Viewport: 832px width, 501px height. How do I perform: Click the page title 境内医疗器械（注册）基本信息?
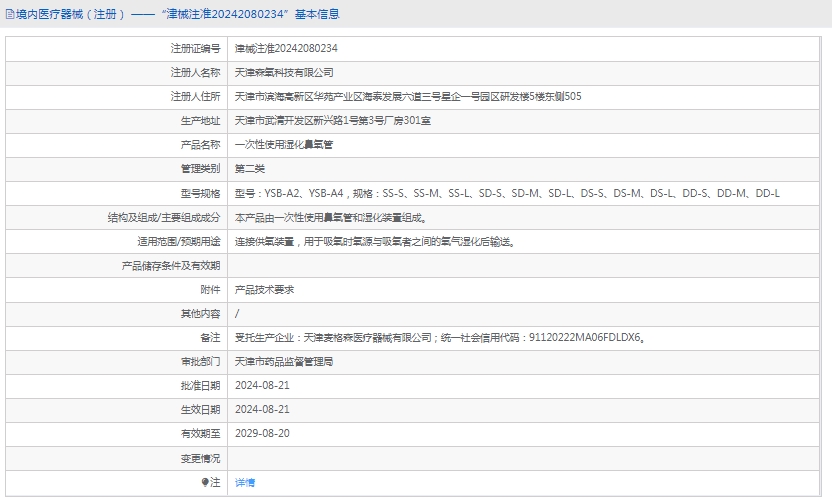point(177,14)
